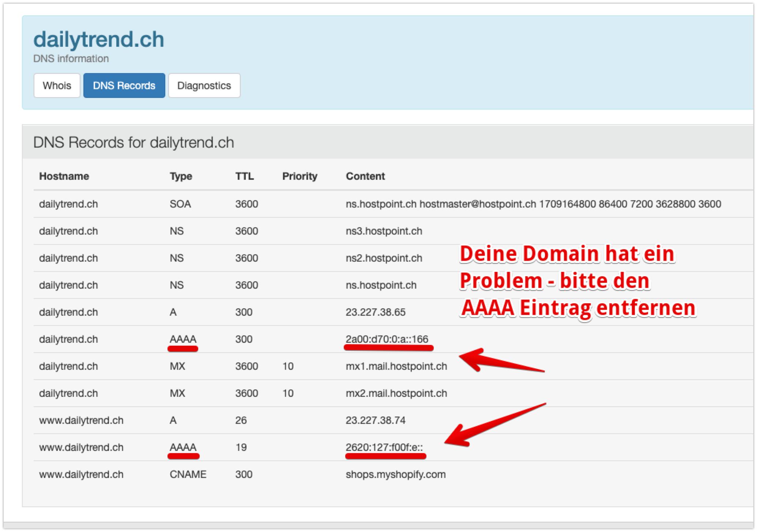Click the TTL column header
The image size is (757, 532).
click(244, 176)
